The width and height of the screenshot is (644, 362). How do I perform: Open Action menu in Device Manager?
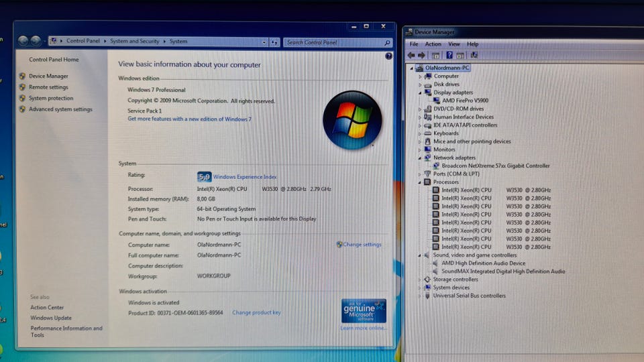433,44
